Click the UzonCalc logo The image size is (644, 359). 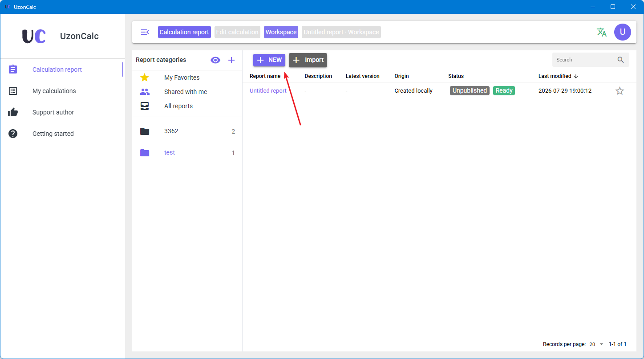34,36
